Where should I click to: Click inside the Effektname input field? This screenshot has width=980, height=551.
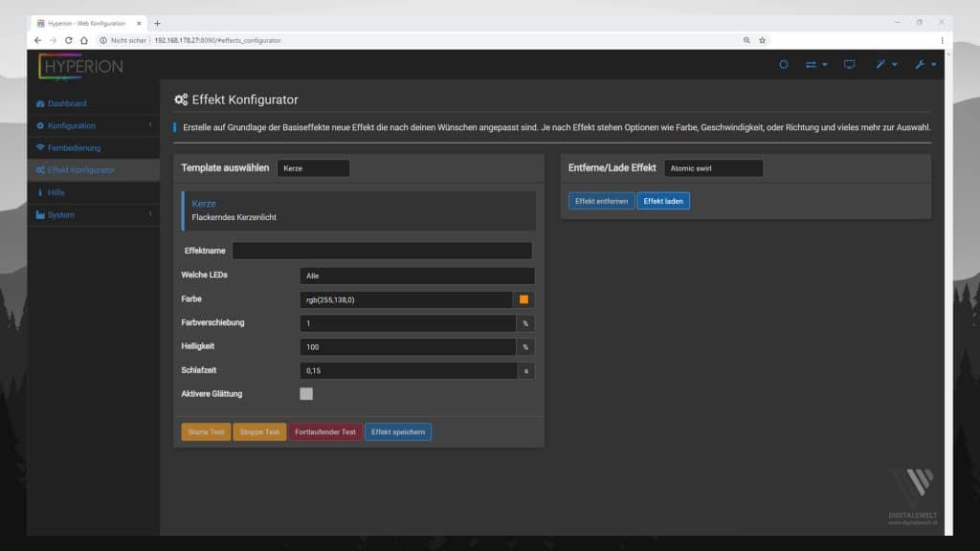(383, 250)
